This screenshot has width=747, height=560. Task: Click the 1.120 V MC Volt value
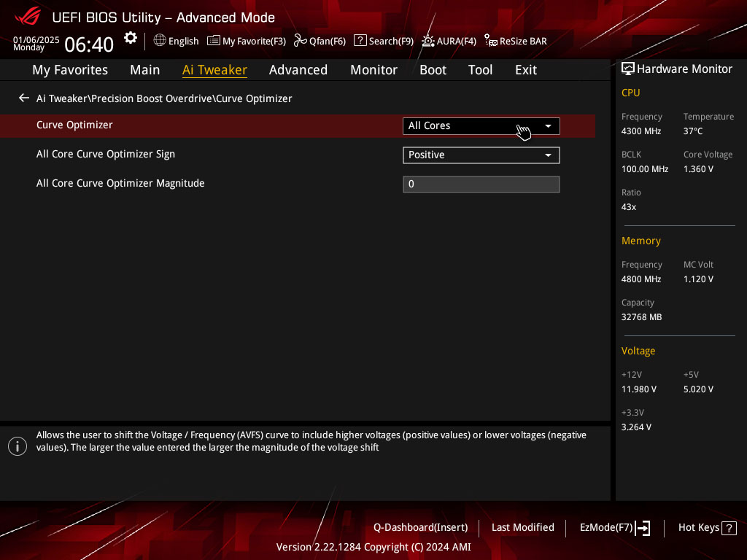click(x=698, y=279)
